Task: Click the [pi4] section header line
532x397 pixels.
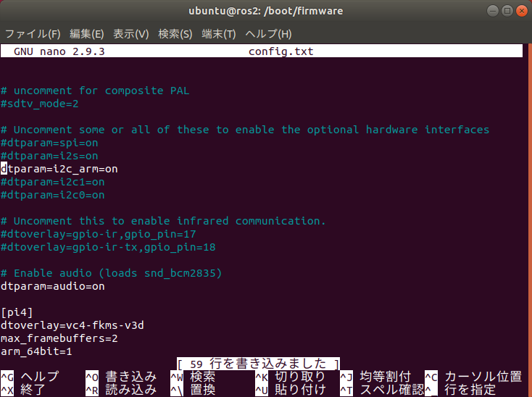Action: [x=17, y=312]
